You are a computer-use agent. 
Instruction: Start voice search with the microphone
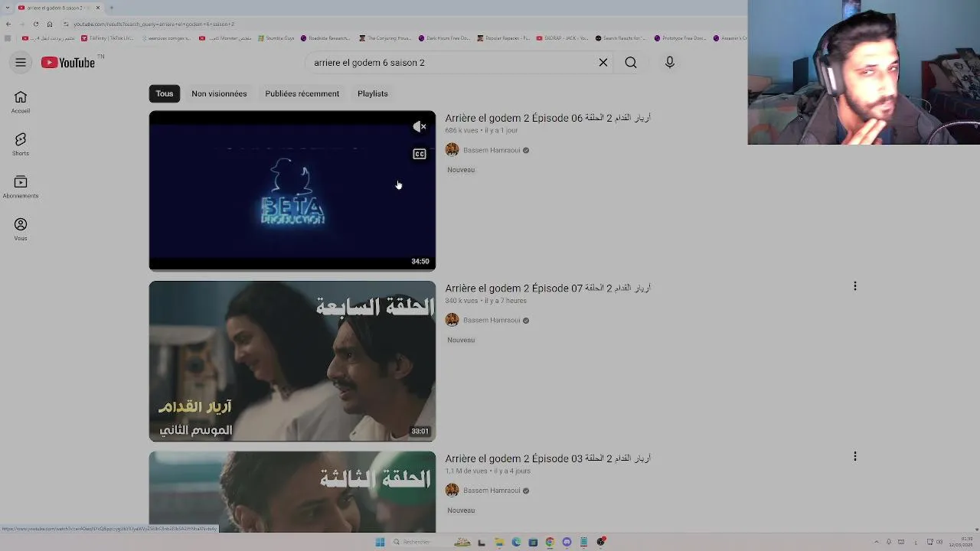pyautogui.click(x=670, y=63)
